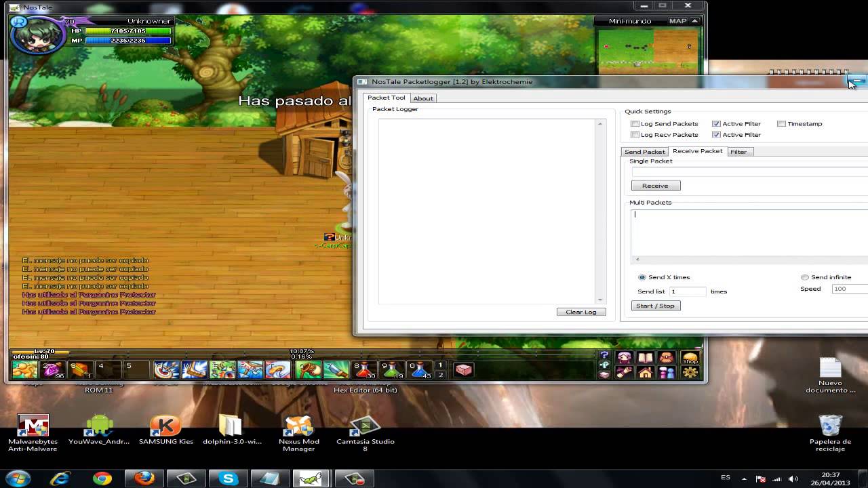Open the About tab
This screenshot has width=868, height=488.
(423, 98)
